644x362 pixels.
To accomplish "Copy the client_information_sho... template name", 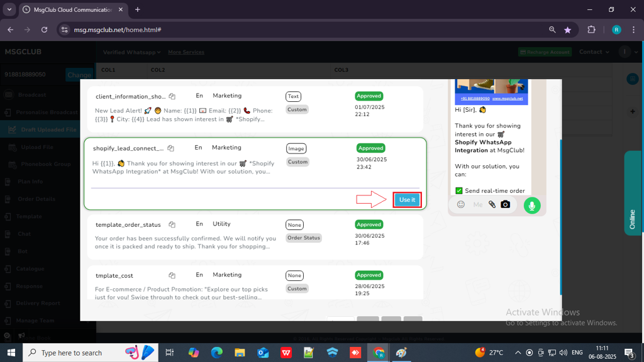I will (x=172, y=96).
